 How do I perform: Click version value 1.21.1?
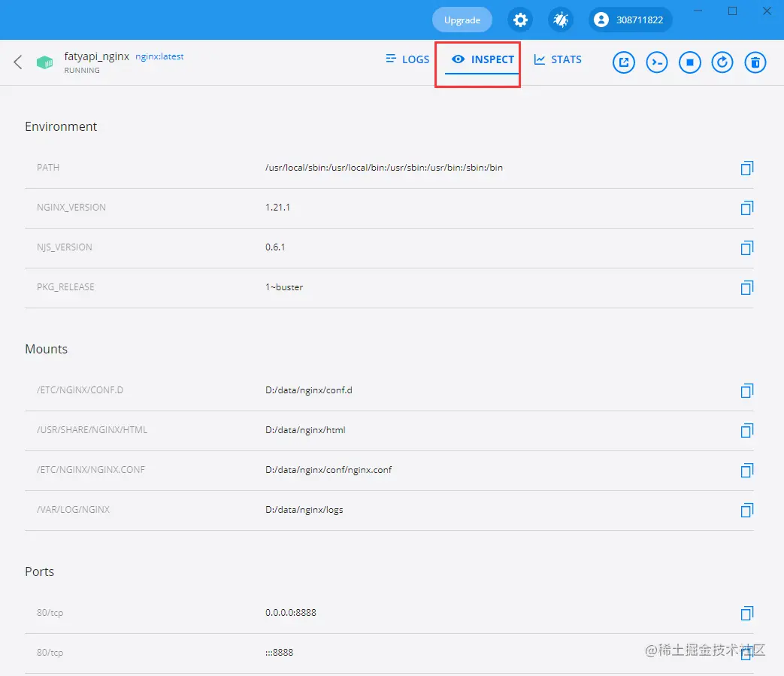click(x=277, y=208)
